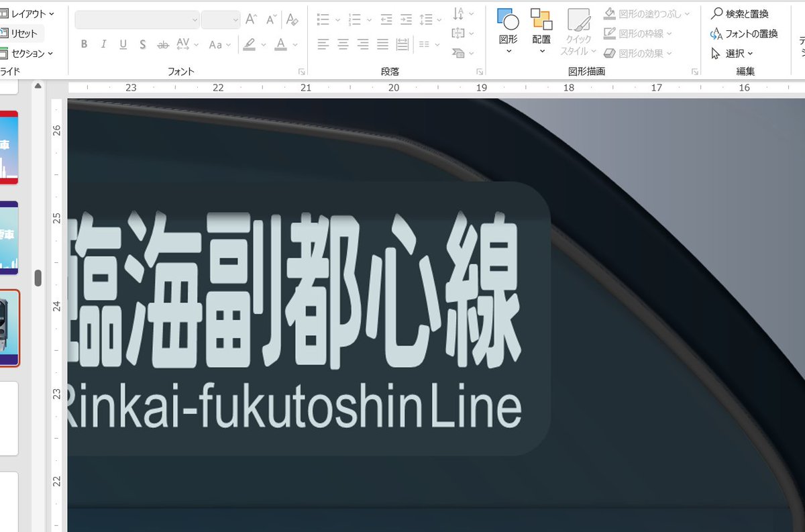The width and height of the screenshot is (805, 532).
Task: Toggle italic formatting button
Action: [103, 45]
